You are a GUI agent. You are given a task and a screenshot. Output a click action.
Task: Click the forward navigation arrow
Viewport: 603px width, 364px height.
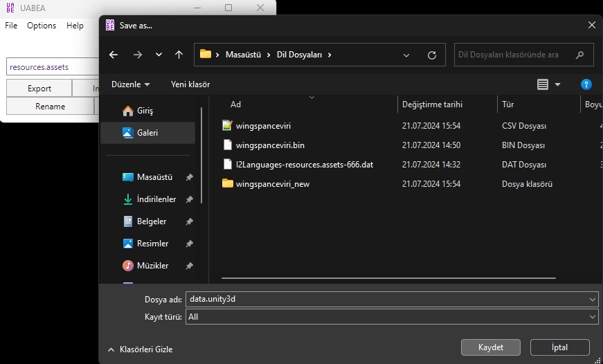pyautogui.click(x=137, y=55)
